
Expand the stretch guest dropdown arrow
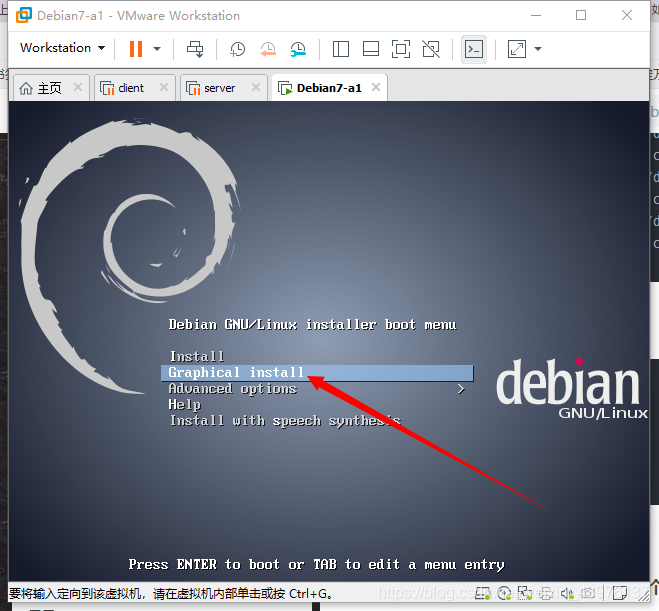[538, 49]
